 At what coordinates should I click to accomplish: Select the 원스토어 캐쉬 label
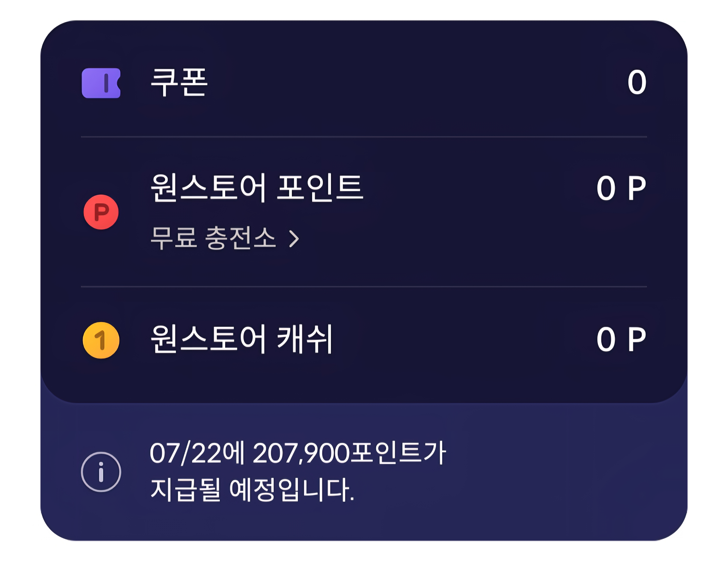pyautogui.click(x=242, y=339)
